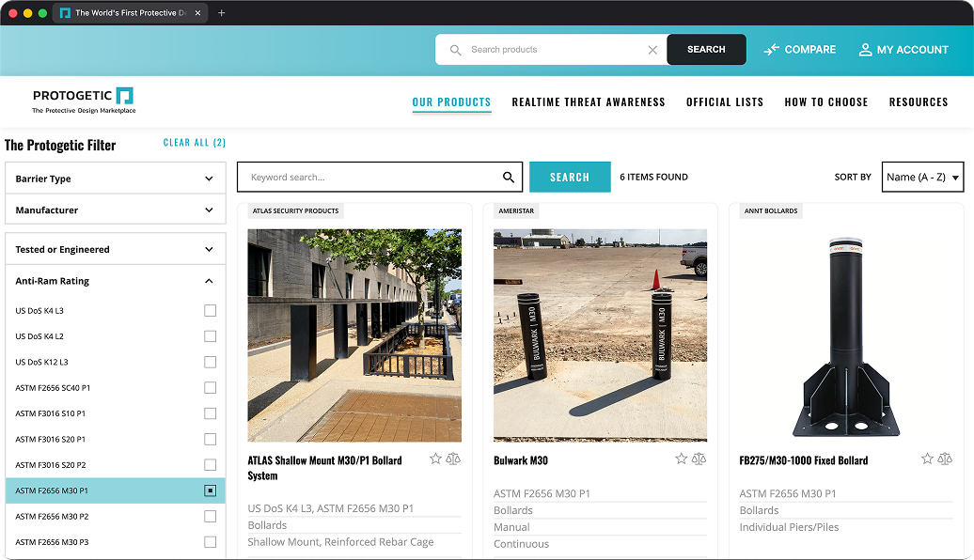Open the ATLAS bollard product photo
Viewport: 974px width, 560px height.
pyautogui.click(x=354, y=335)
